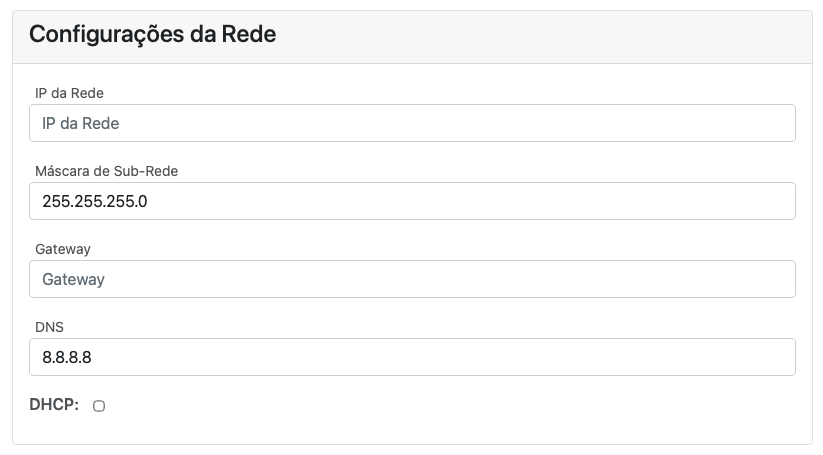Click into the DNS input field

(412, 357)
